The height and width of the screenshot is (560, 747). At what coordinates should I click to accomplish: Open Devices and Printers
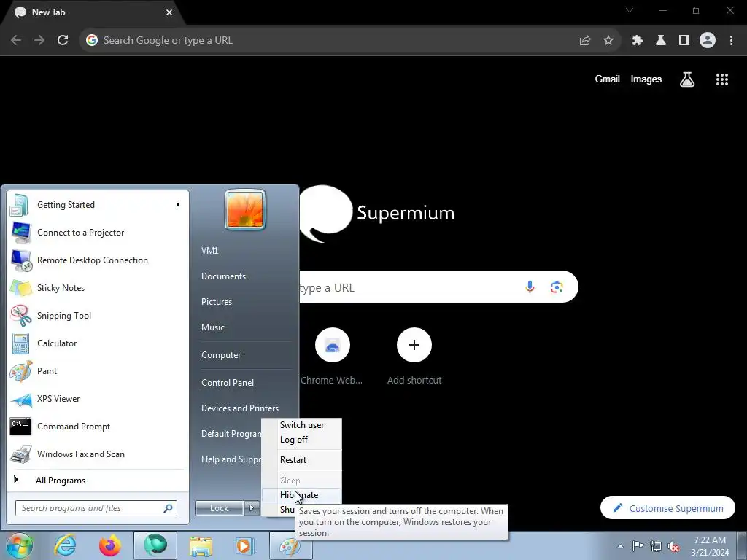(x=239, y=408)
